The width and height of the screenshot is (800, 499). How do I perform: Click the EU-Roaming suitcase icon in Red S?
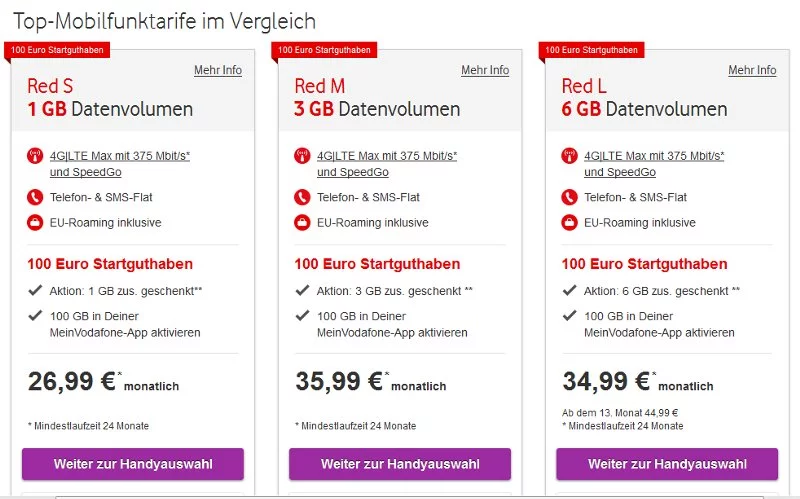tap(35, 223)
